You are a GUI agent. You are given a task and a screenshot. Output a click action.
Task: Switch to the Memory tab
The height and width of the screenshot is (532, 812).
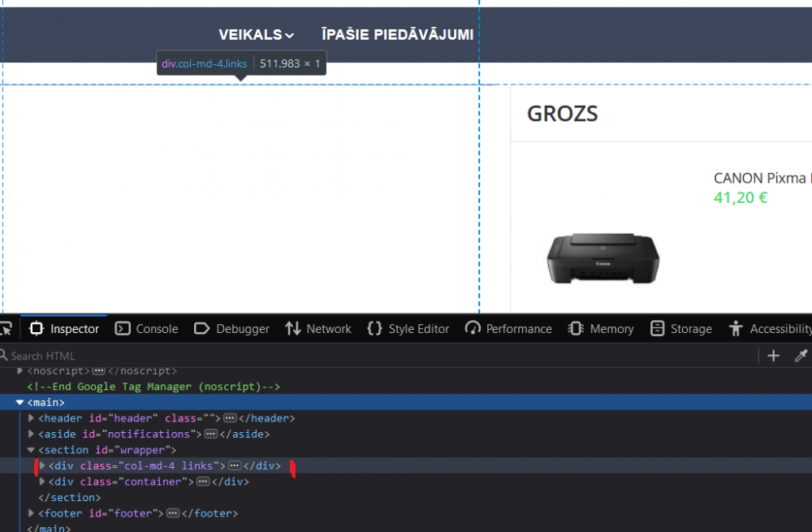(601, 328)
